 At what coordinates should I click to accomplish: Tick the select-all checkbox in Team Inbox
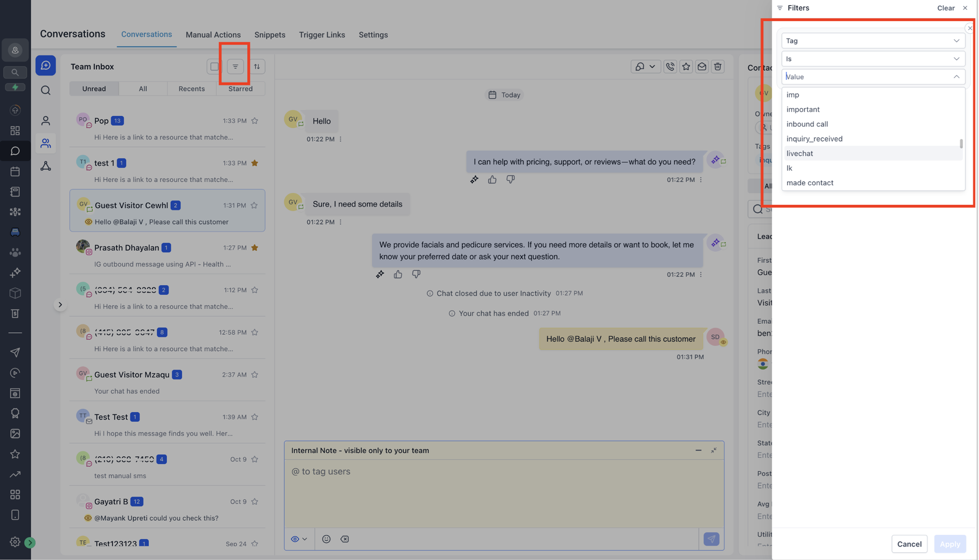(215, 66)
